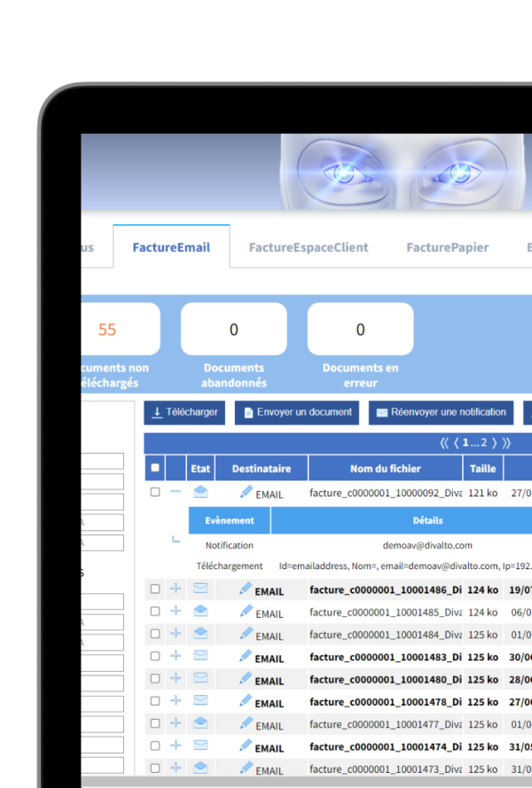
Task: Click closed envelope status icon for facture_c0000001_10001480
Action: tap(200, 678)
